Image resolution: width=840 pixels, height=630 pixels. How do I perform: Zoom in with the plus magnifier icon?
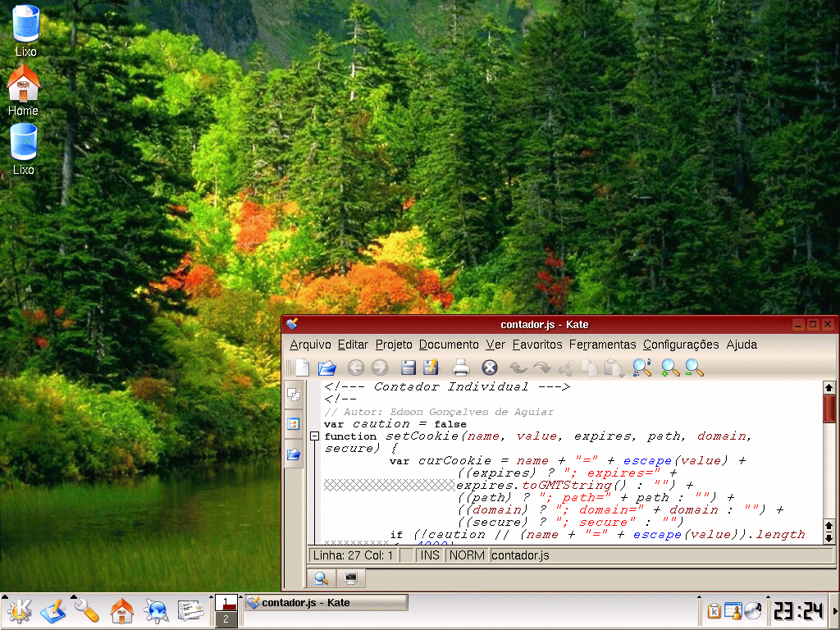pyautogui.click(x=669, y=367)
